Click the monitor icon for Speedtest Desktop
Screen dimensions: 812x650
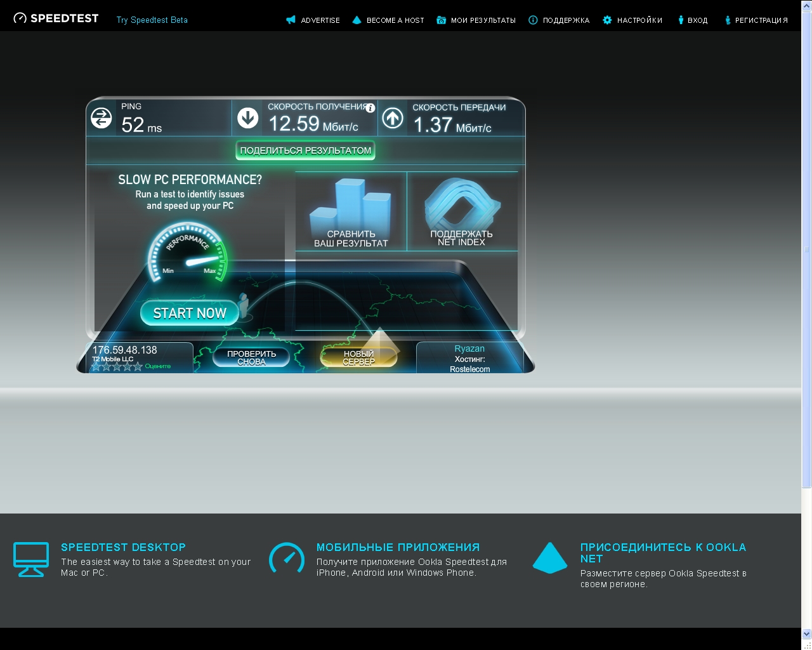click(31, 559)
